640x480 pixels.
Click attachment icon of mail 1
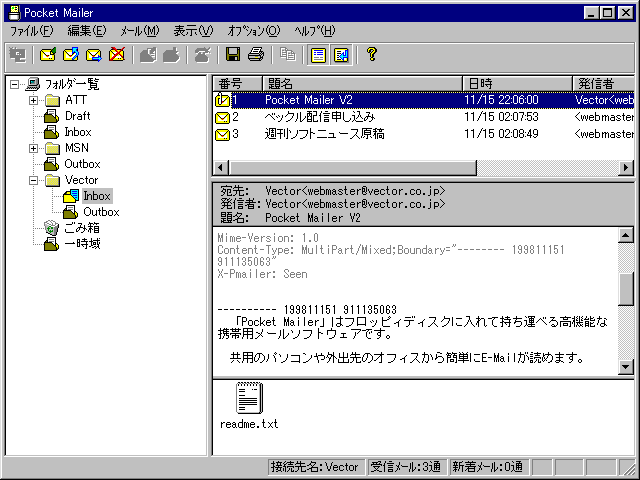click(x=222, y=100)
